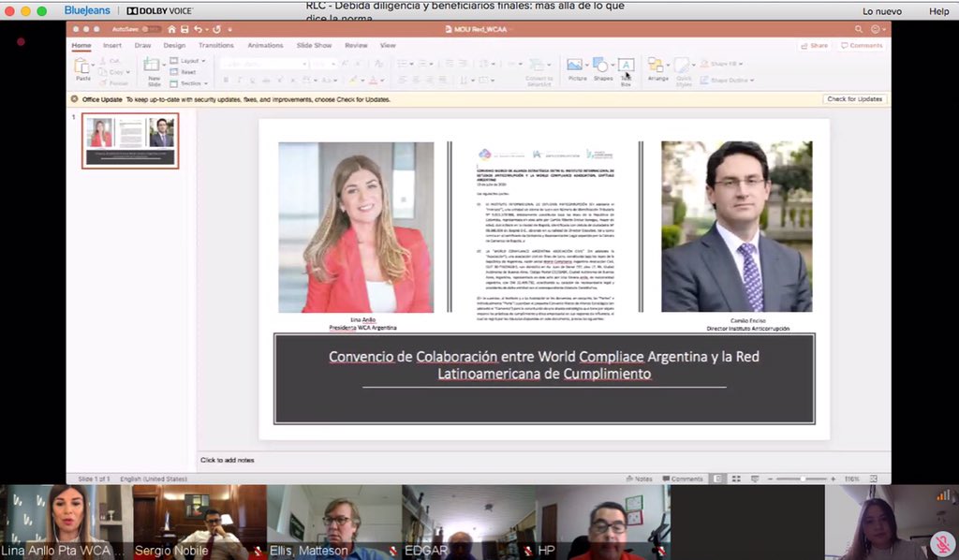The image size is (959, 560).
Task: Click the Reset slide button
Action: coord(183,71)
